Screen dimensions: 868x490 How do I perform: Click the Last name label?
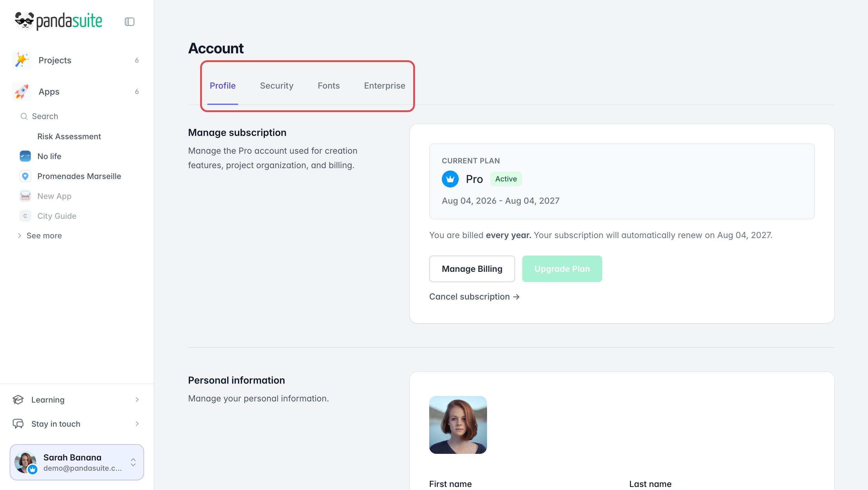click(650, 484)
